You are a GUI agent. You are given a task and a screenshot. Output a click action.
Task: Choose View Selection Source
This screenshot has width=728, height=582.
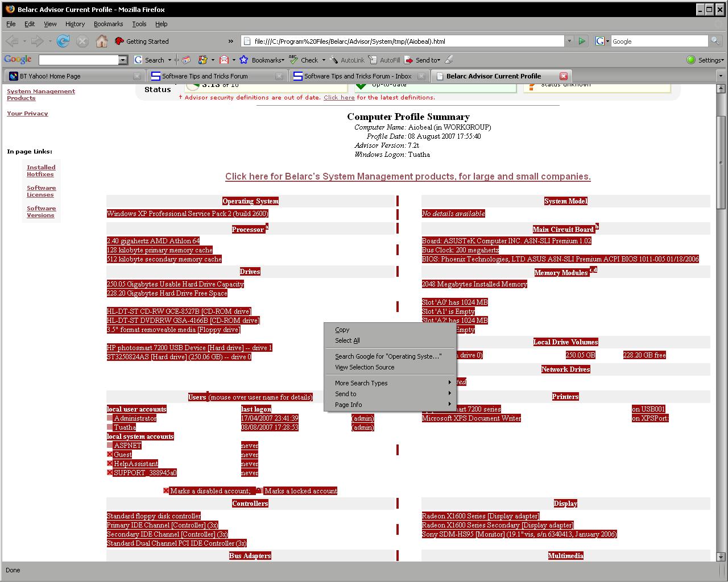390,367
